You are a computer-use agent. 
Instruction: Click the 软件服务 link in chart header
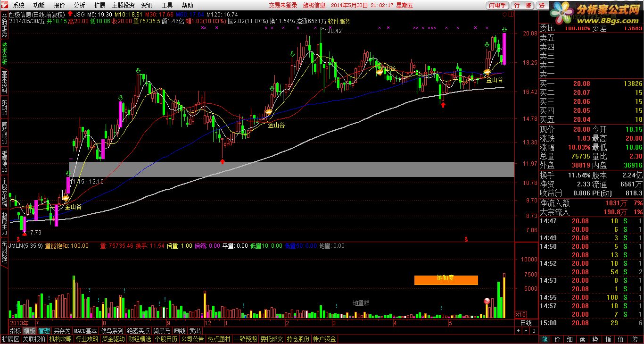[x=339, y=21]
